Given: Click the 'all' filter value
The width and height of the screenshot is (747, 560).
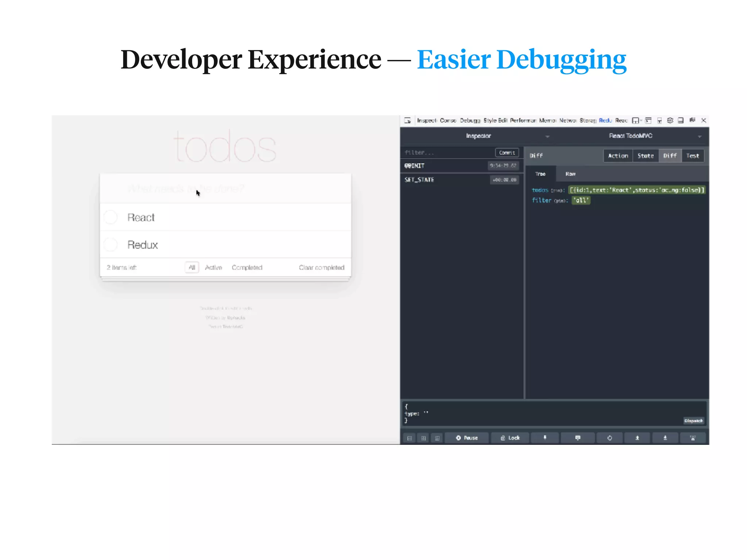Looking at the screenshot, I should pos(581,200).
